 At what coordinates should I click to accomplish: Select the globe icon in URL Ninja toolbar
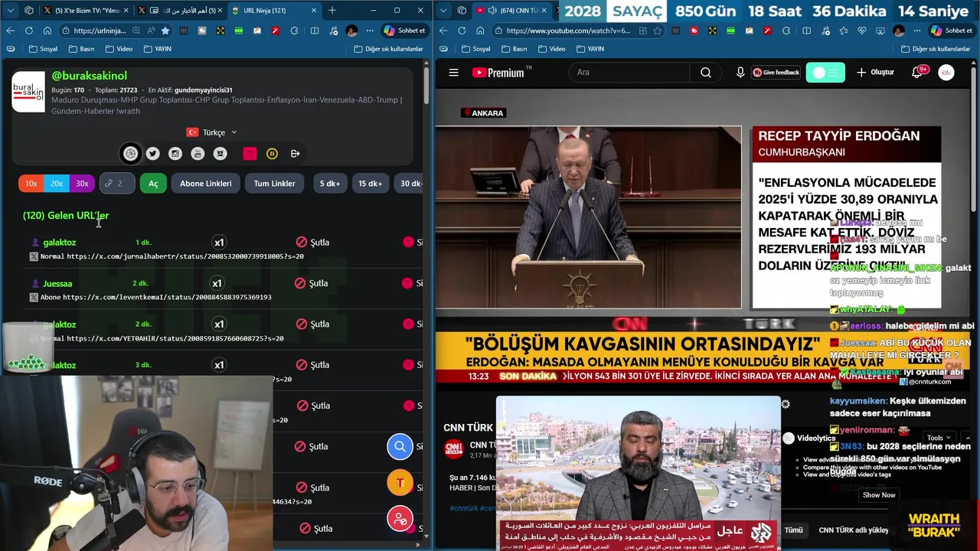tap(131, 154)
